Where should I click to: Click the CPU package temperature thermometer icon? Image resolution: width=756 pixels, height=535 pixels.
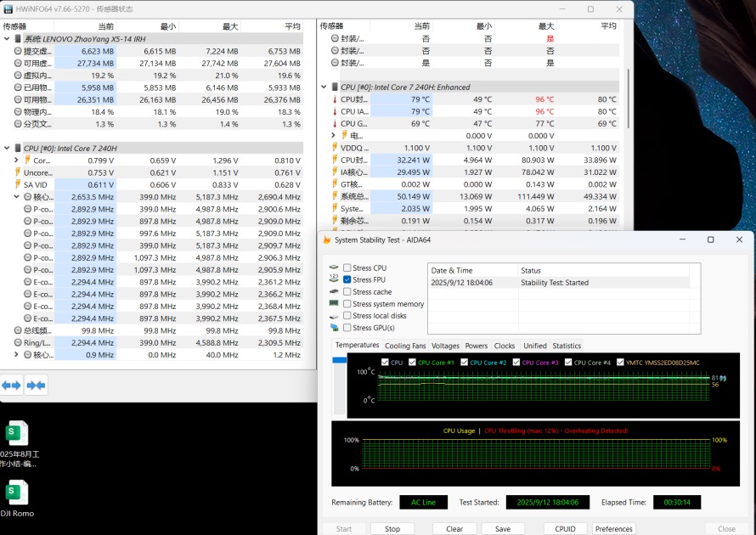click(334, 99)
